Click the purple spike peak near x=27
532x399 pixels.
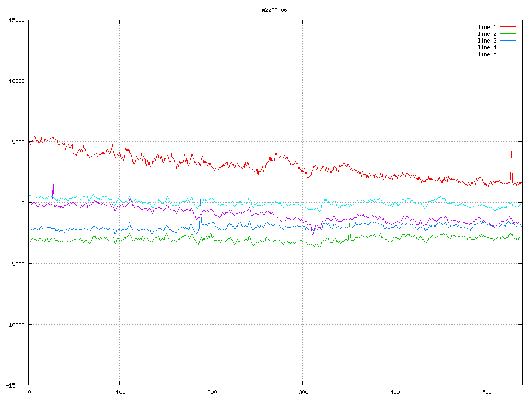click(54, 185)
